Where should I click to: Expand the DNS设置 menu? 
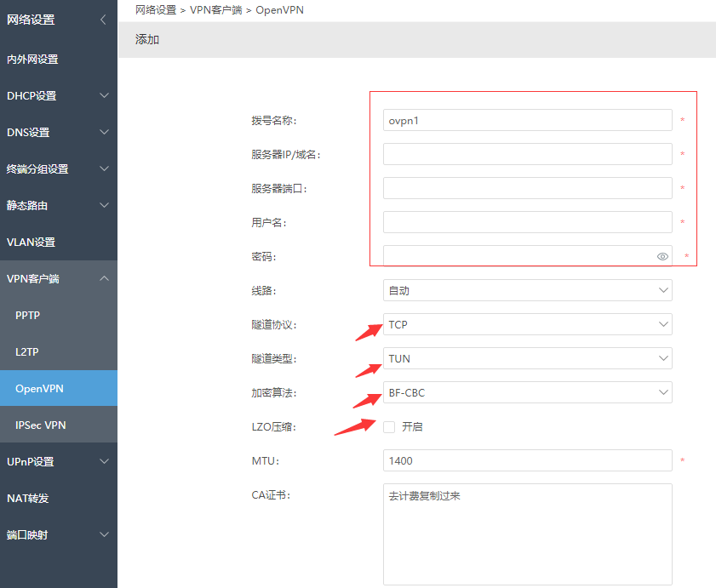[58, 133]
